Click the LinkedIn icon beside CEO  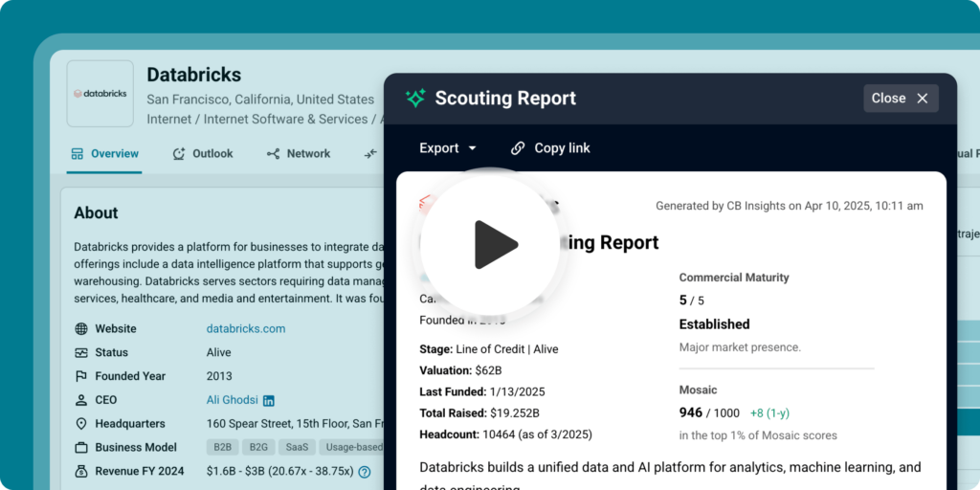(x=269, y=401)
